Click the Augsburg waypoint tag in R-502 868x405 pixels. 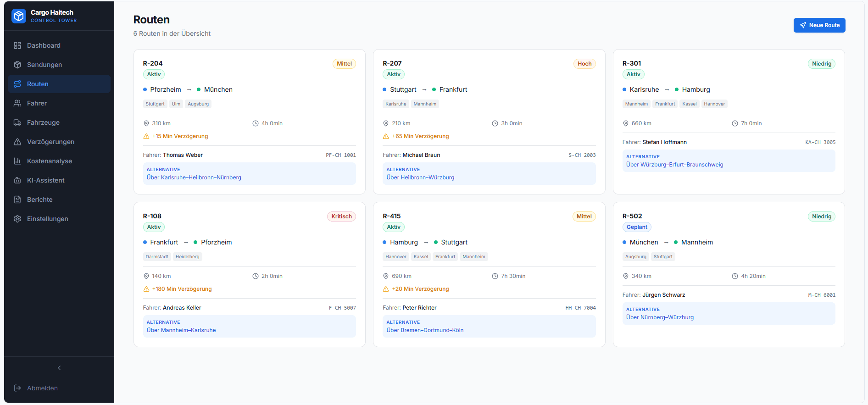636,257
